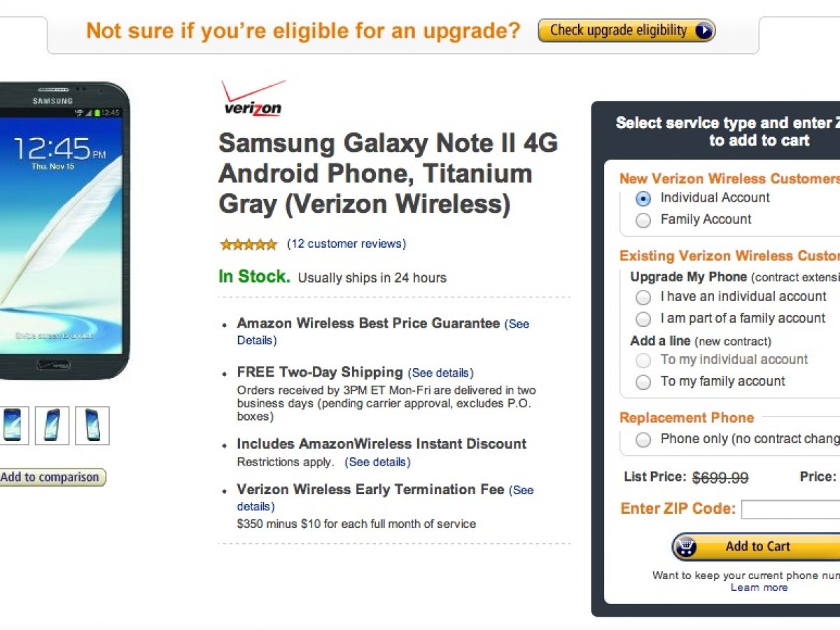
Task: Click the Verizon logo
Action: click(x=253, y=98)
